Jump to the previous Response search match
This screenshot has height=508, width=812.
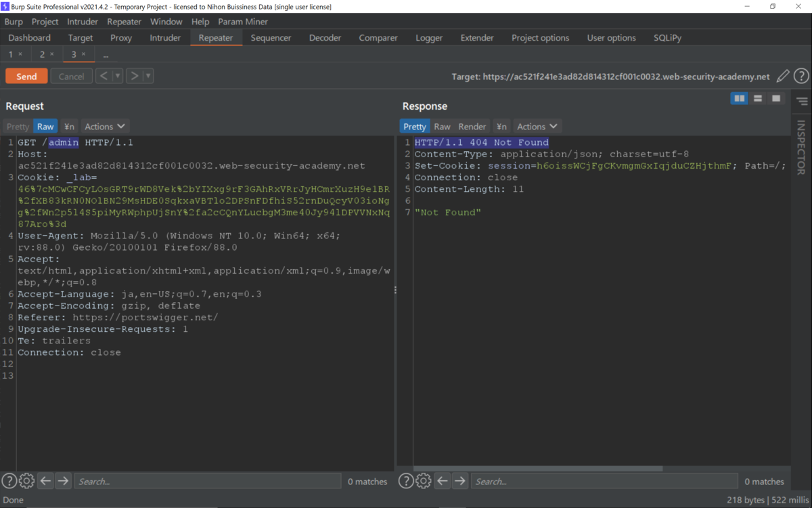(x=442, y=481)
